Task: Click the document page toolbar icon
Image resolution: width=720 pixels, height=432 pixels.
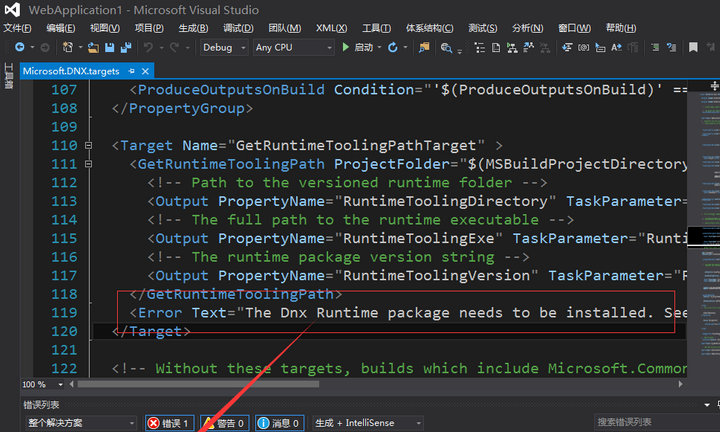Action: pyautogui.click(x=496, y=47)
